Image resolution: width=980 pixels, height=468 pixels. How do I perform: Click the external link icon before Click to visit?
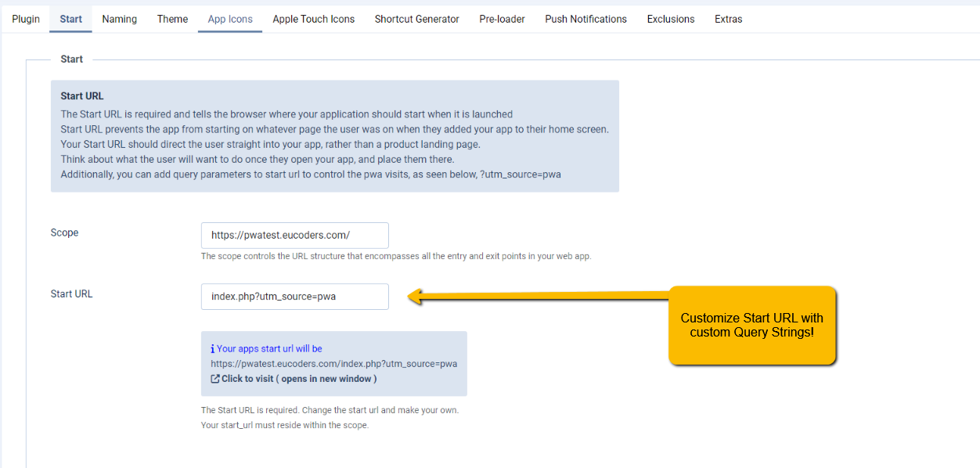click(215, 379)
